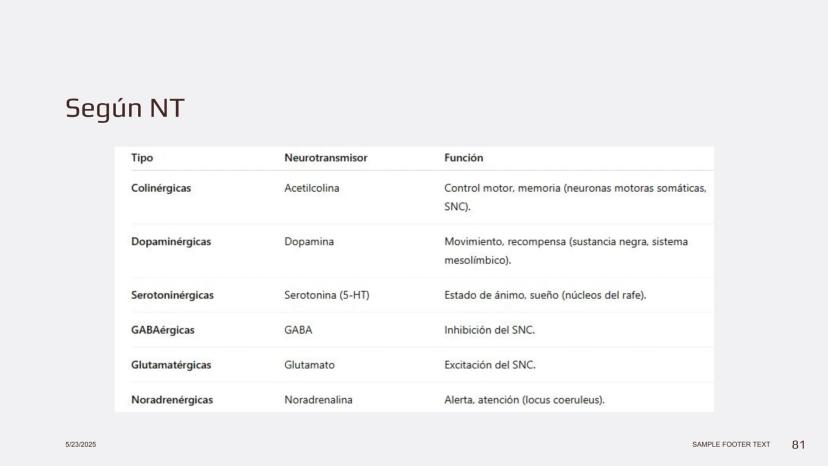
Task: Select the 'Serotoninérgicas' row label
Action: (172, 295)
